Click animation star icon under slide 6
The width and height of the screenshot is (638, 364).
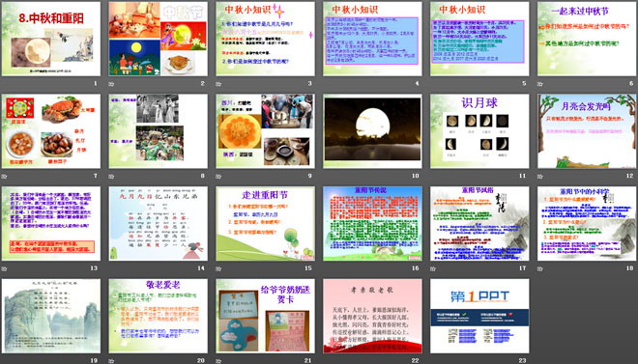point(540,84)
